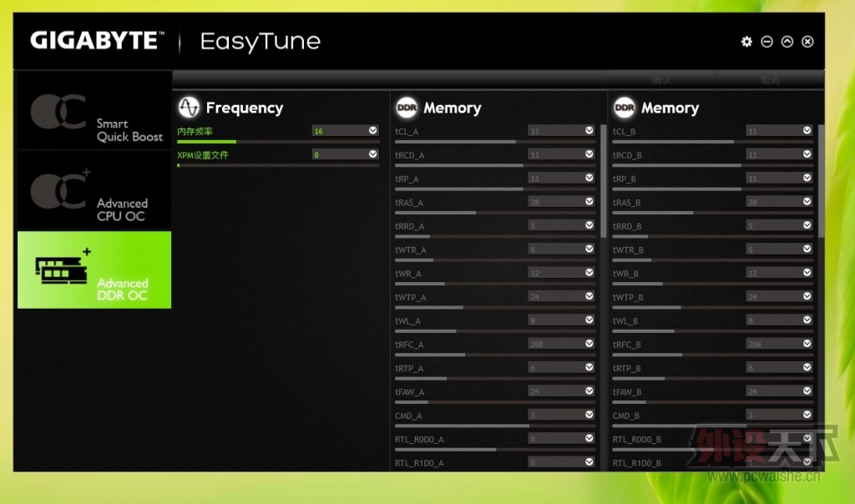The width and height of the screenshot is (855, 504).
Task: Click the scrollbar beside the tCL_B list
Action: point(821,181)
